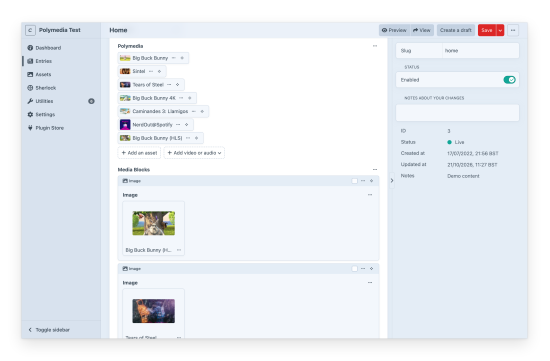
Task: Open actions for Caminandes 3: Llamigos chip
Action: coord(194,111)
